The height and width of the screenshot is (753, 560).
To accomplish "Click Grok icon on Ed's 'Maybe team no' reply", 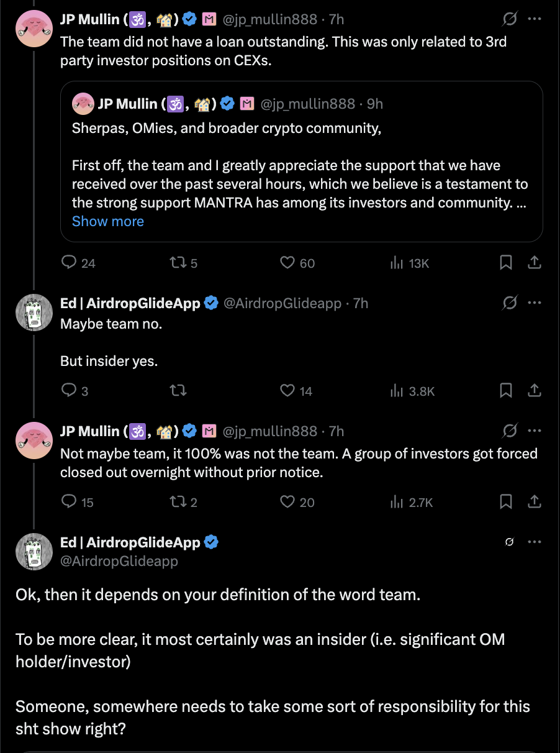I will click(509, 303).
